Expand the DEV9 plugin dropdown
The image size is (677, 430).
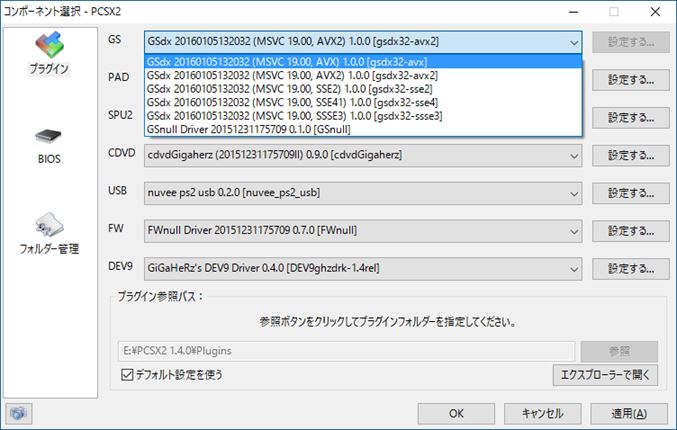[x=363, y=269]
